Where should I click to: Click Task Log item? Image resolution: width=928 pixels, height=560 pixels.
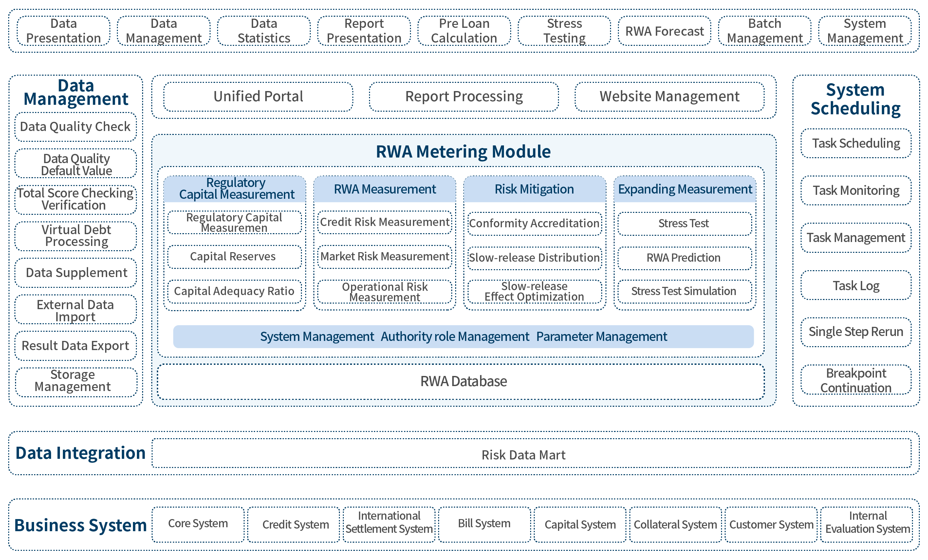click(856, 286)
